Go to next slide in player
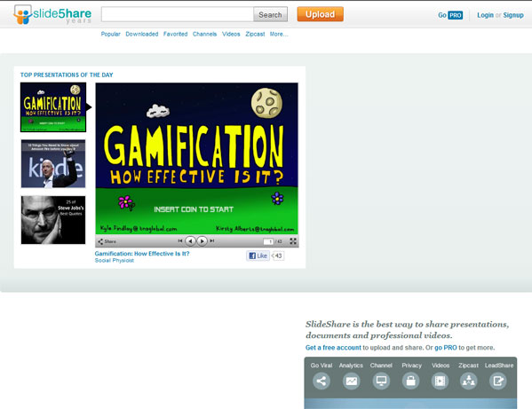 pos(202,241)
